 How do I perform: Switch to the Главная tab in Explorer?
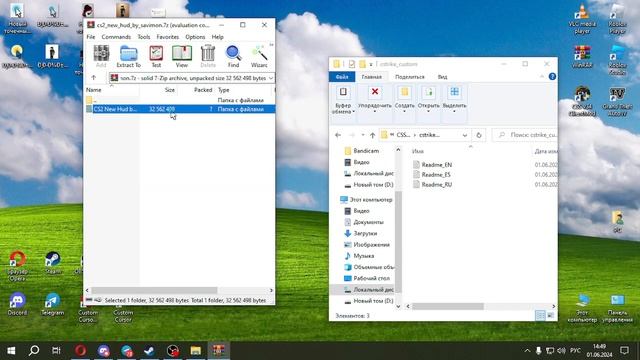coord(371,77)
